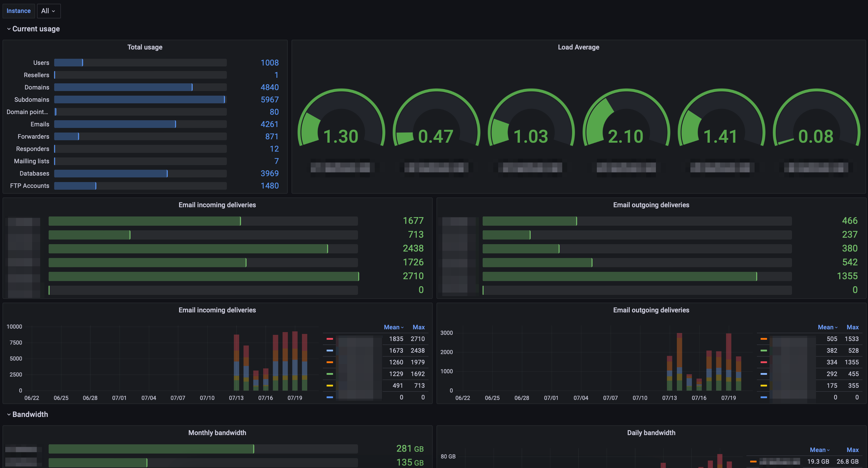Click Max column header in incoming legend
Image resolution: width=868 pixels, height=468 pixels.
click(x=418, y=327)
